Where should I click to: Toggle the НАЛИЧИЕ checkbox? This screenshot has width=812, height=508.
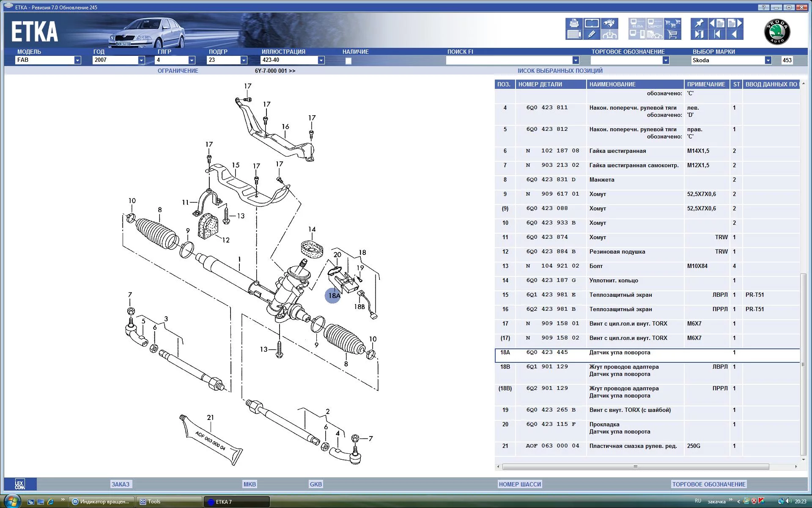point(348,61)
